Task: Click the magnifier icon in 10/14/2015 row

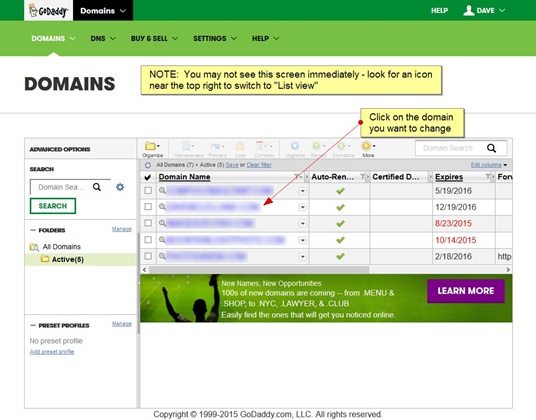Action: click(162, 240)
